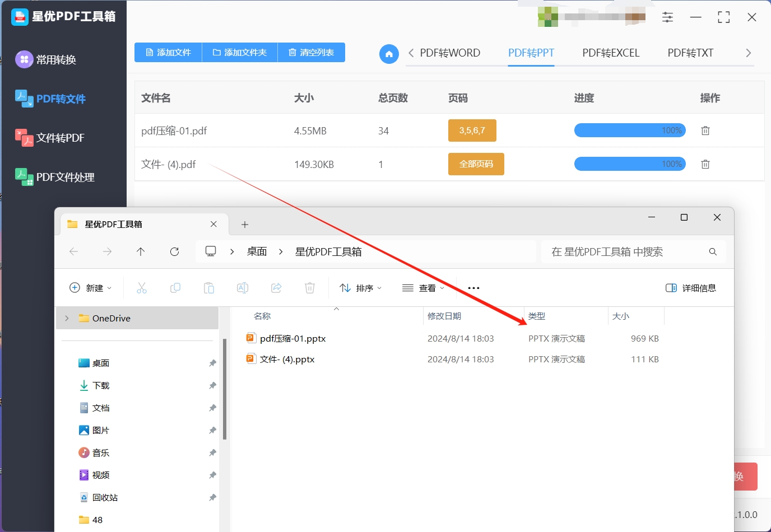Open 常用转换 in the sidebar
The height and width of the screenshot is (532, 771).
pos(46,59)
